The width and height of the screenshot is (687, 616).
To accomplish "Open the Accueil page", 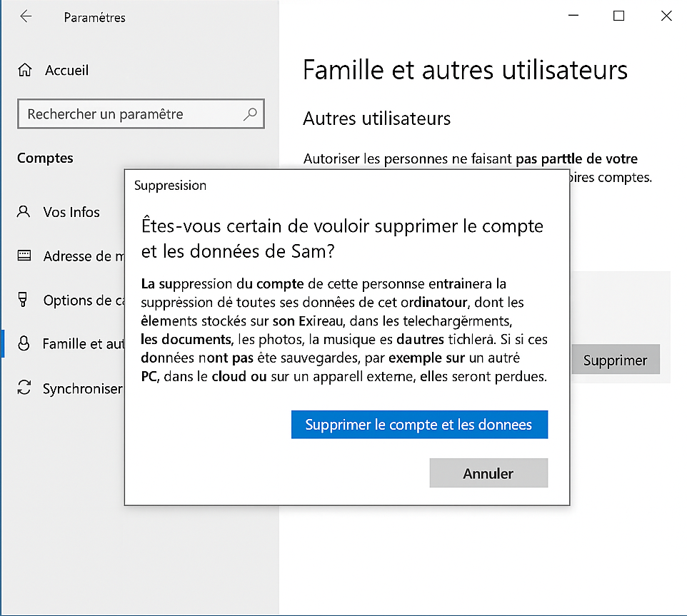I will (x=66, y=70).
